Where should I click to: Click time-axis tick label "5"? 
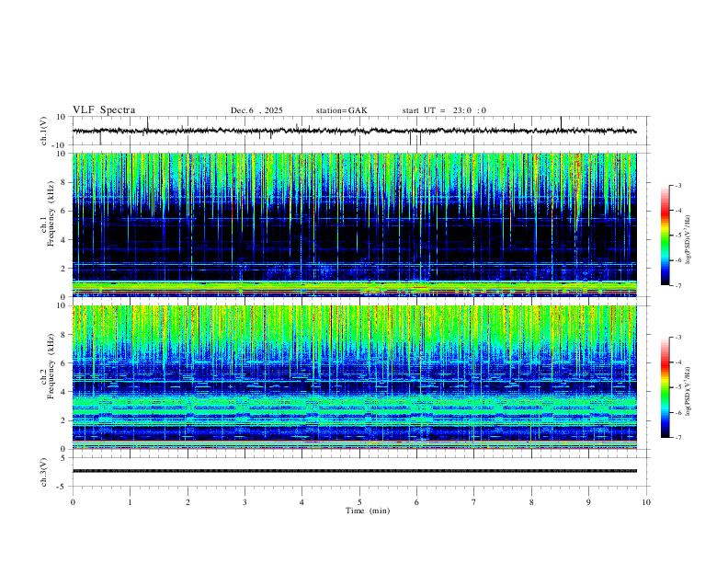pos(359,502)
